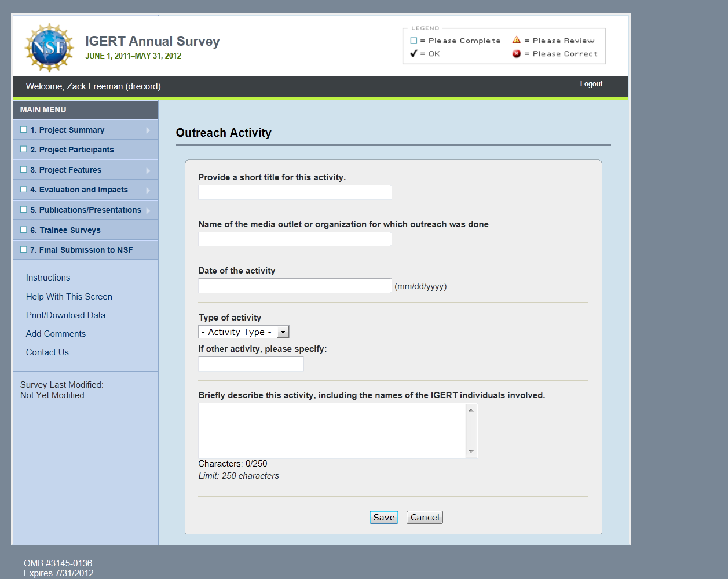Open the Help With This Screen link
The height and width of the screenshot is (579, 728).
tap(69, 297)
